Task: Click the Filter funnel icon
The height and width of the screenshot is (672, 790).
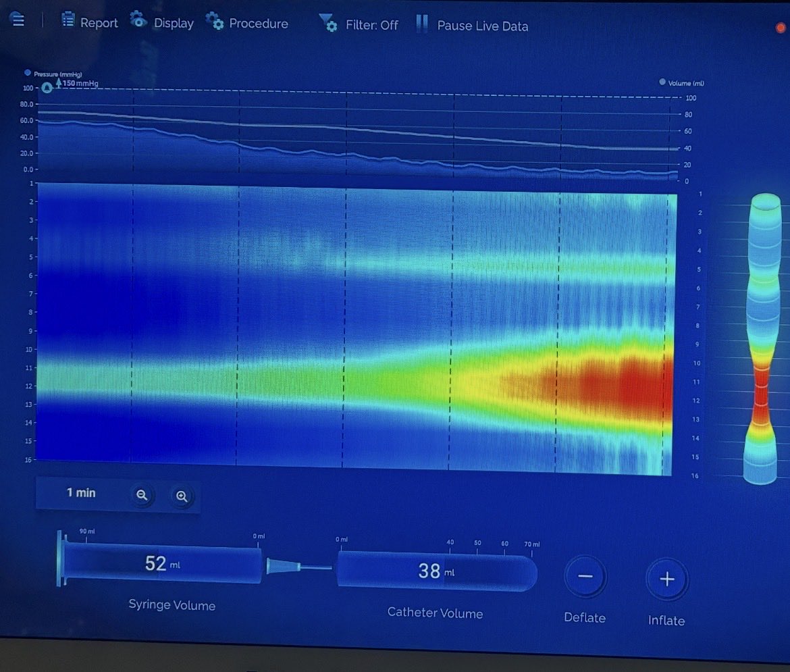Action: click(x=328, y=23)
